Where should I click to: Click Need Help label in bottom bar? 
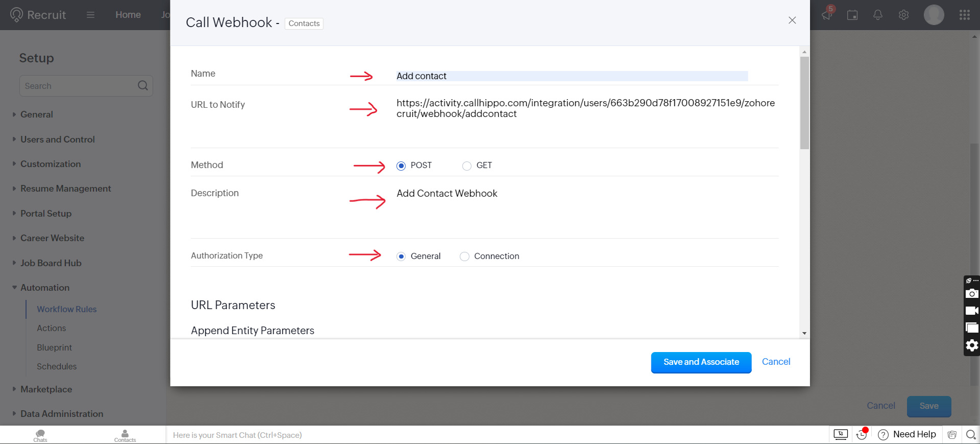[x=915, y=434]
